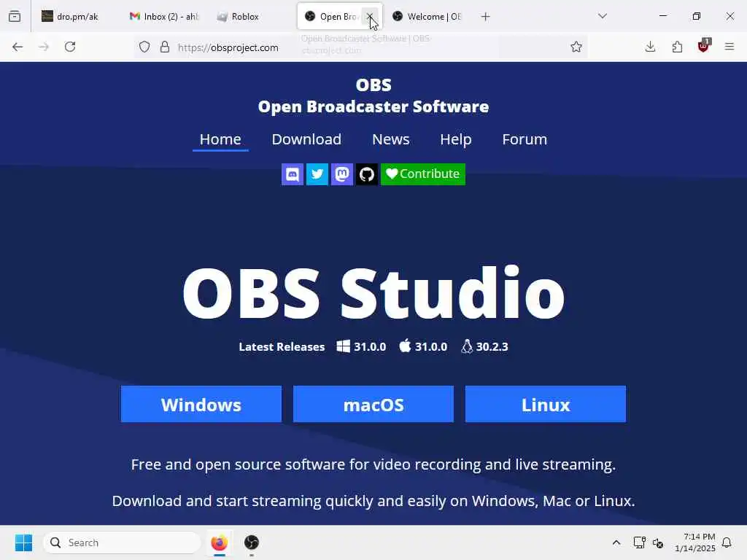Open the tracking protection shield icon
Viewport: 747px width, 560px height.
pyautogui.click(x=144, y=47)
